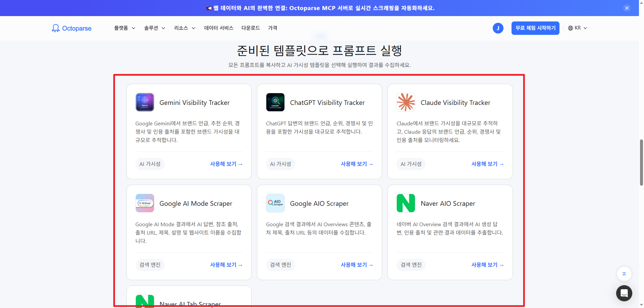
Task: Click the 검색 엔진 tag on Google AI Mode card
Action: point(150,265)
